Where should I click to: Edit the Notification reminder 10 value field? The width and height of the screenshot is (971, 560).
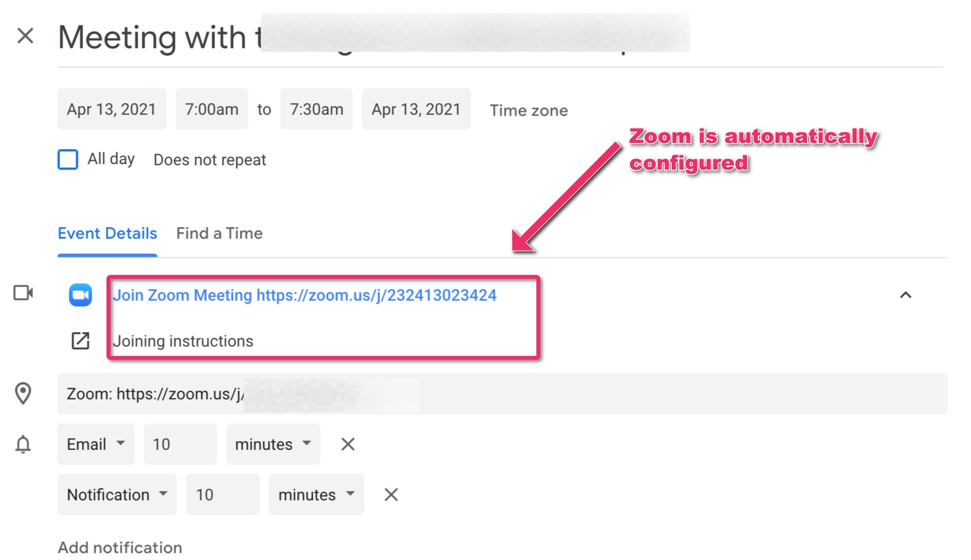pos(223,495)
